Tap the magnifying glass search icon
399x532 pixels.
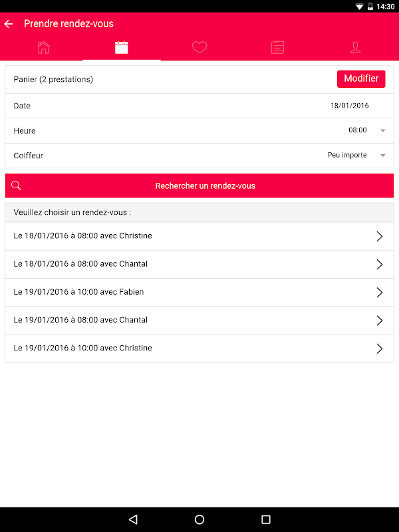(17, 186)
